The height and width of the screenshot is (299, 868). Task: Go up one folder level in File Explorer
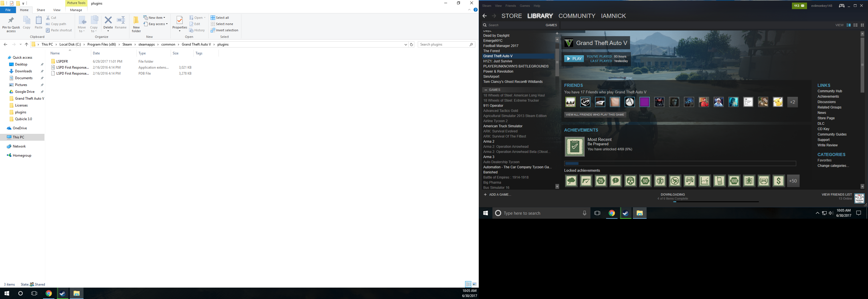coord(26,44)
